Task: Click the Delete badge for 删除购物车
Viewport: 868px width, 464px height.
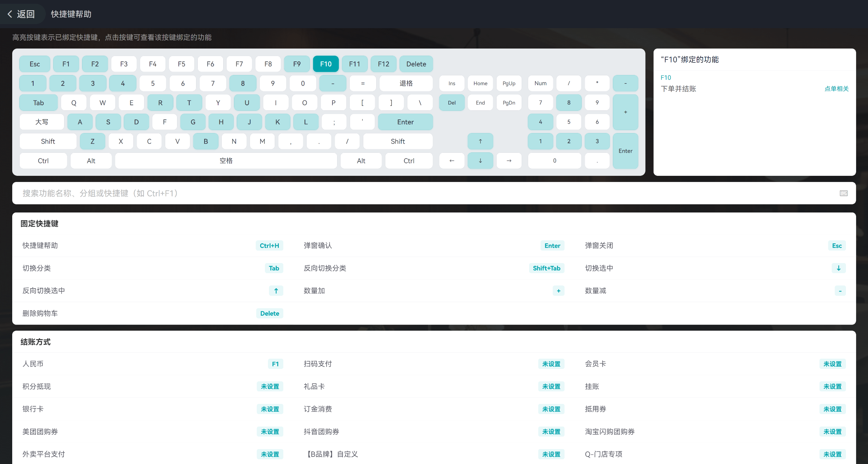Action: point(270,313)
